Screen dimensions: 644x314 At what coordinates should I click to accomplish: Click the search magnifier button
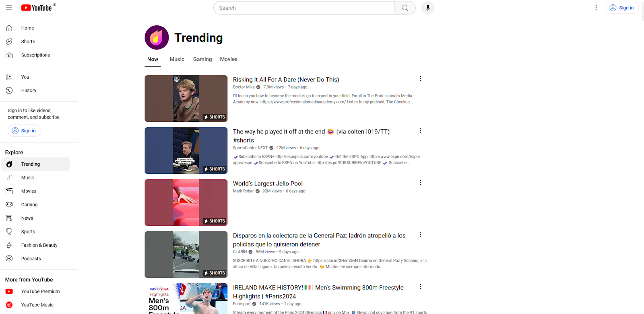click(x=405, y=8)
